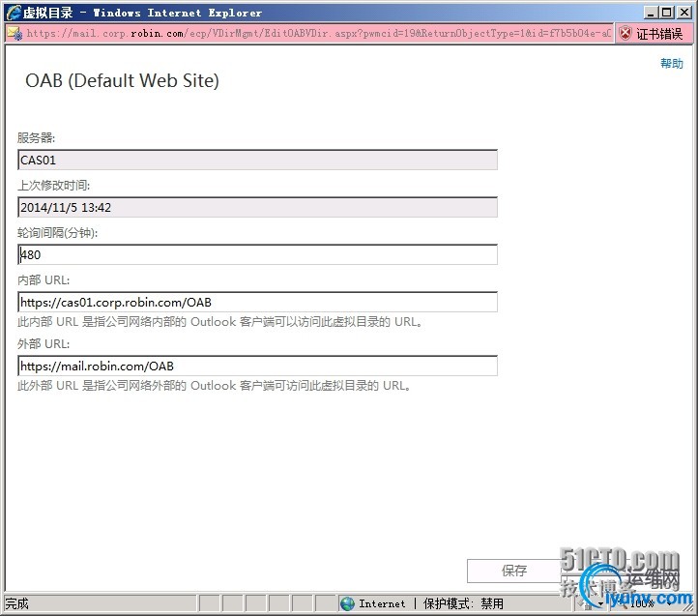Click the certificate error shield icon
698x616 pixels.
(625, 34)
